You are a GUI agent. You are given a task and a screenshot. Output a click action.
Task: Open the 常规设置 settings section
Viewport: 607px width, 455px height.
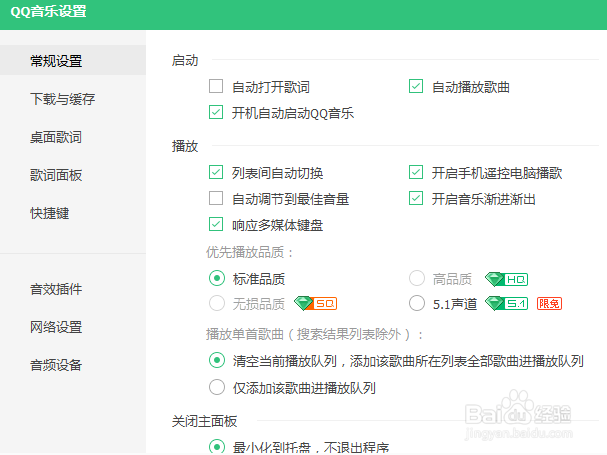click(x=73, y=60)
